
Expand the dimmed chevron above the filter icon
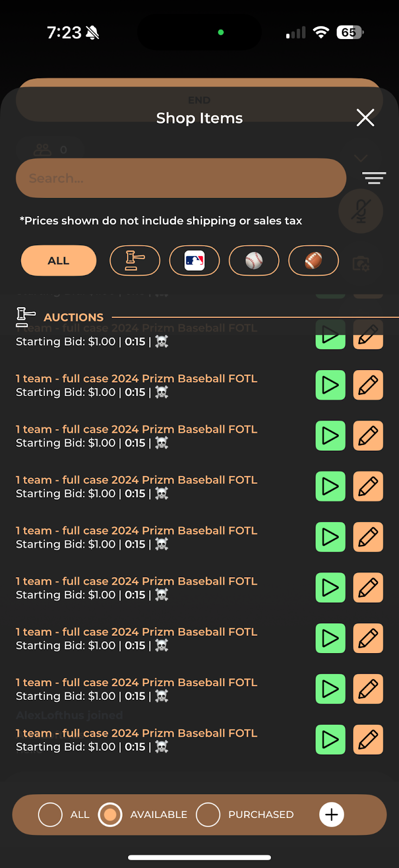pos(361,158)
